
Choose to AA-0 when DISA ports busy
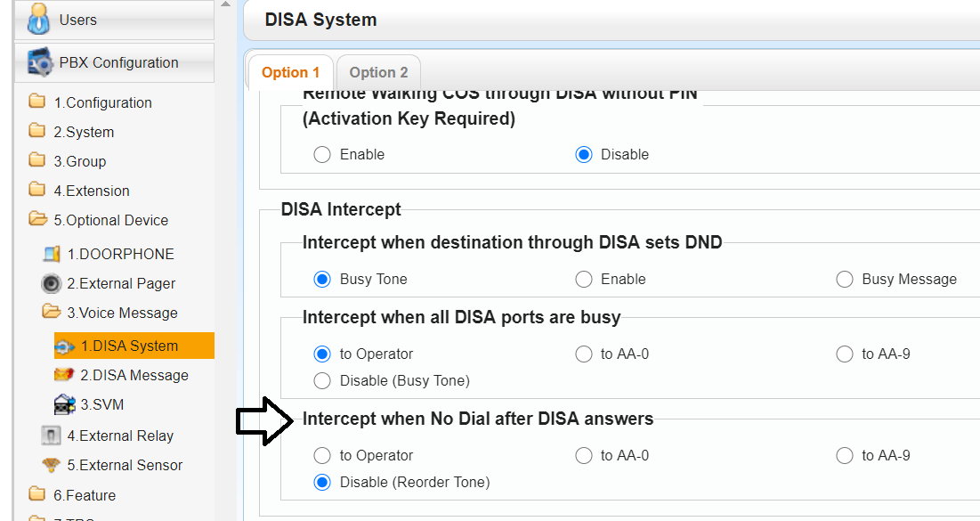tap(584, 354)
